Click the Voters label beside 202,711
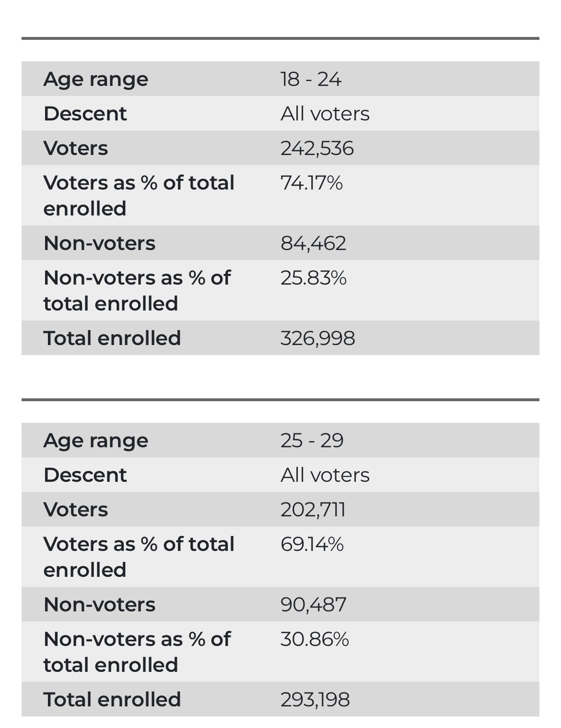Image resolution: width=561 pixels, height=728 pixels. pyautogui.click(x=75, y=510)
